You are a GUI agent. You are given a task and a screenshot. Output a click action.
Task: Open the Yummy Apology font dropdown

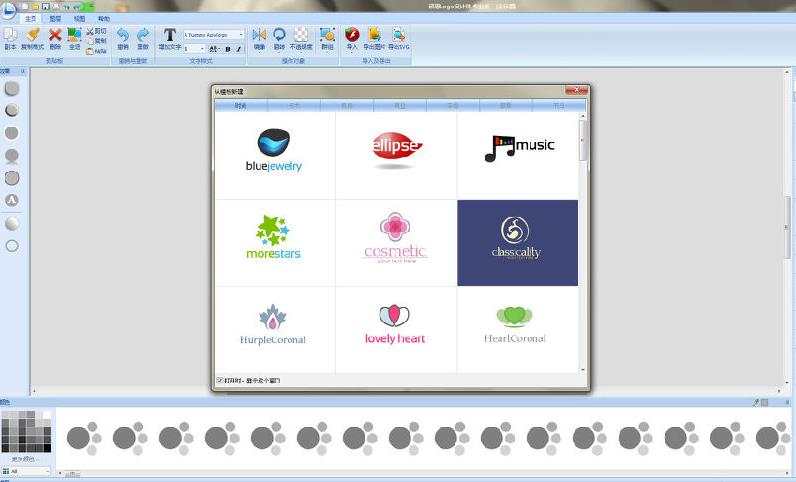[241, 34]
